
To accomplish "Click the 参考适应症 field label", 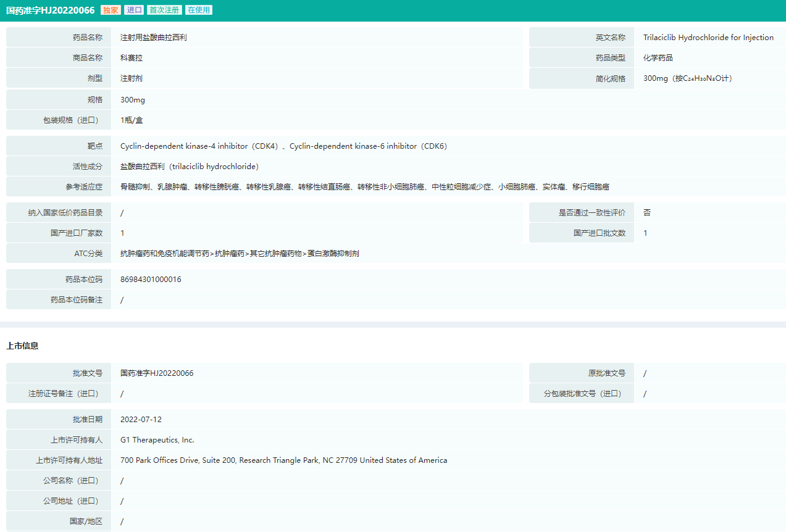I will [84, 187].
